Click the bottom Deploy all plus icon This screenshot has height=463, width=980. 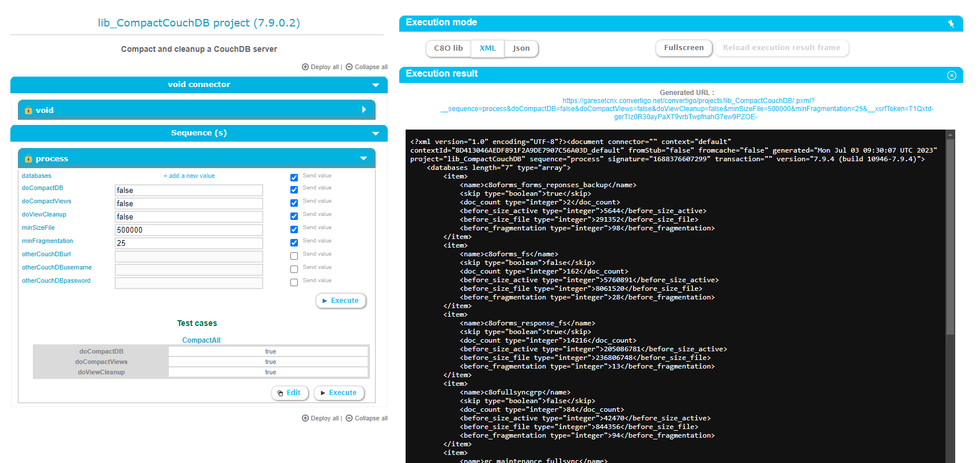305,418
